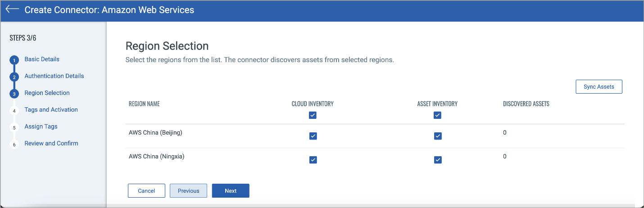Click the STEPS 3/6 label
644x208 pixels.
(x=23, y=38)
